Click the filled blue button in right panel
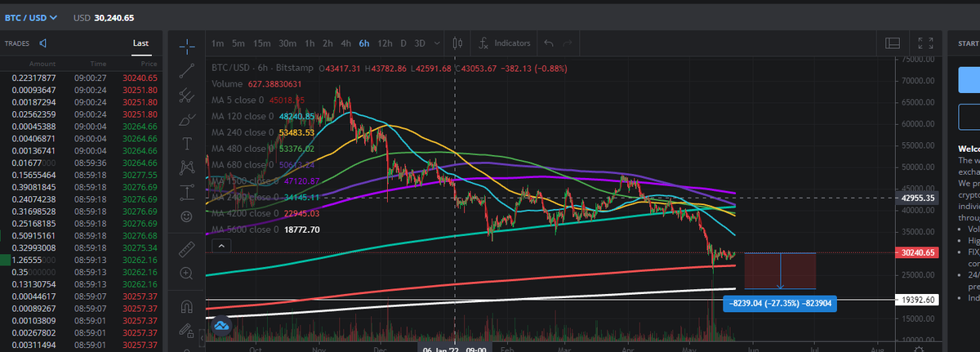980x352 pixels. click(x=969, y=81)
